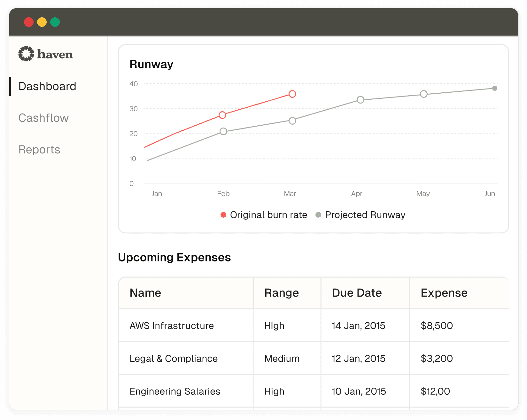Image resolution: width=527 pixels, height=420 pixels.
Task: Toggle Original burn rate legend entry
Action: click(x=268, y=215)
